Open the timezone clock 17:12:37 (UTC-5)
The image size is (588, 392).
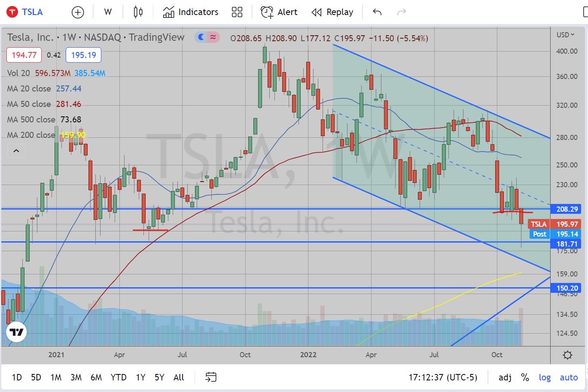443,377
